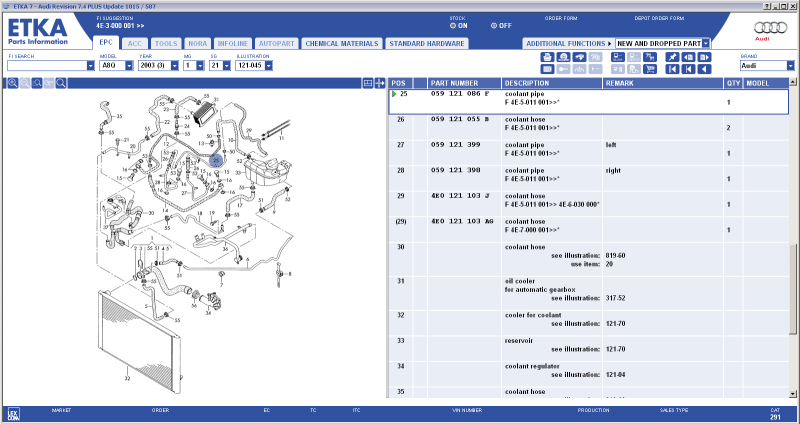Click the MODEL column header
This screenshot has height=424, width=800.
pyautogui.click(x=765, y=83)
